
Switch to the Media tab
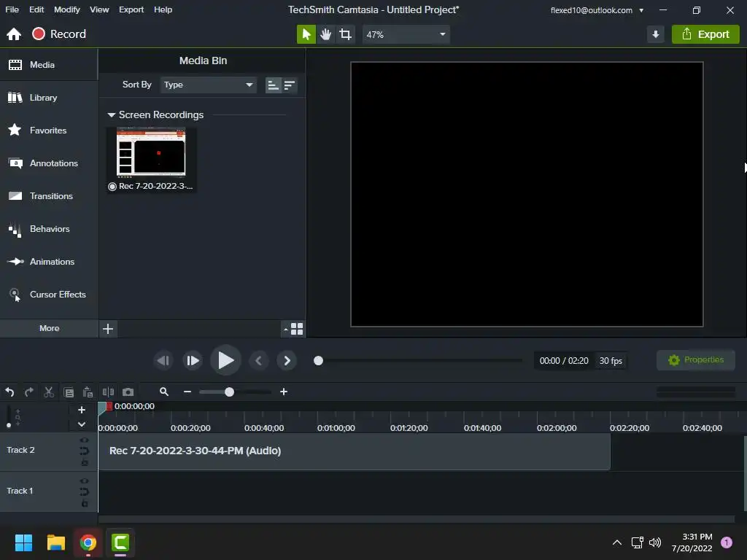point(49,65)
